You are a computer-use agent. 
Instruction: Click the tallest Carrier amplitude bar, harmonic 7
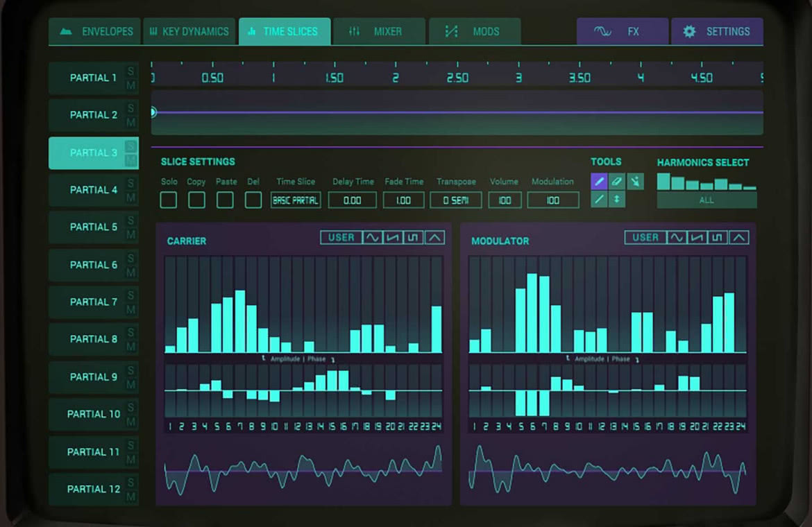239,321
